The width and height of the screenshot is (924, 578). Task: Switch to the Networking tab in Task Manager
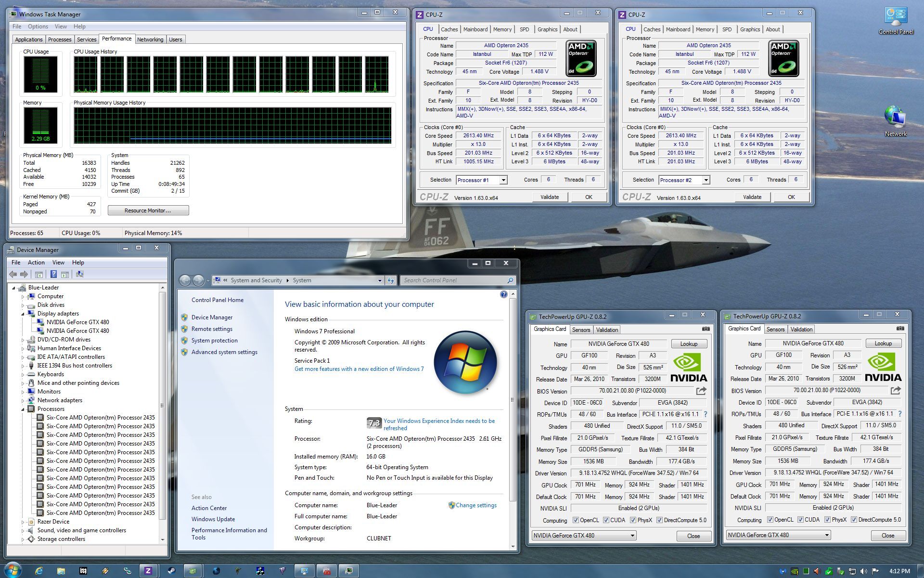click(x=150, y=39)
